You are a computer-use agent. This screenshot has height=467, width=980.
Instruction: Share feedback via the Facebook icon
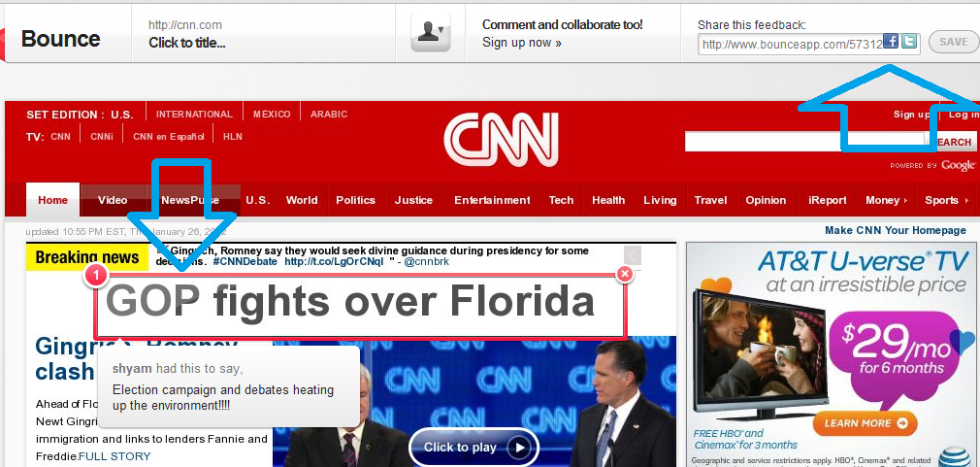coord(891,41)
